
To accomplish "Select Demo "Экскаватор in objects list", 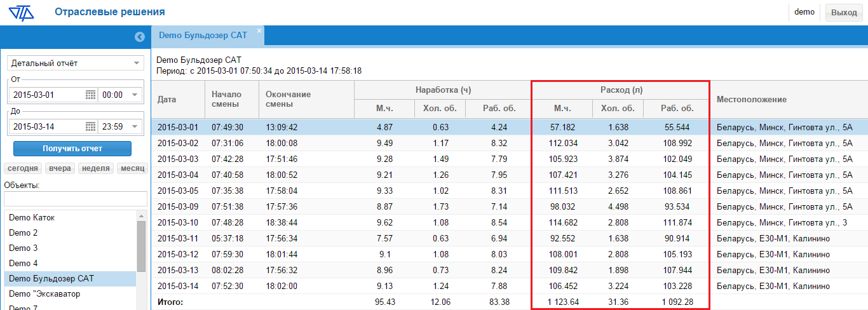I will tap(70, 294).
